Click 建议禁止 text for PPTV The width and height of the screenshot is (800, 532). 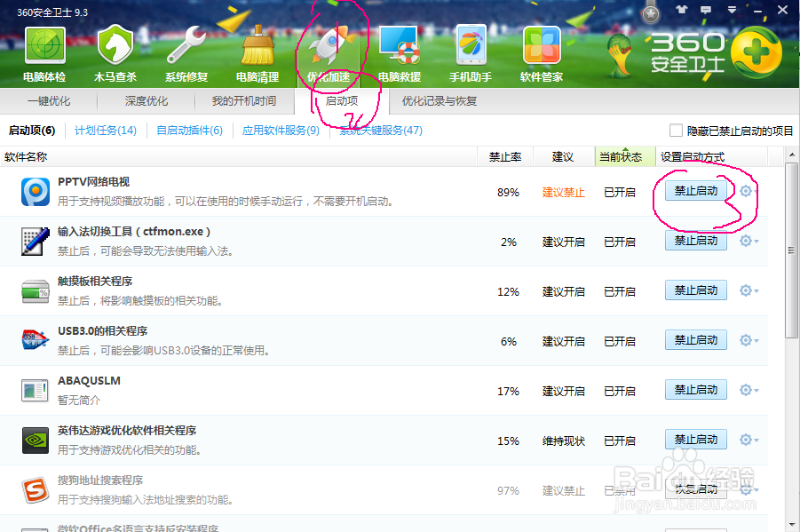pos(563,193)
